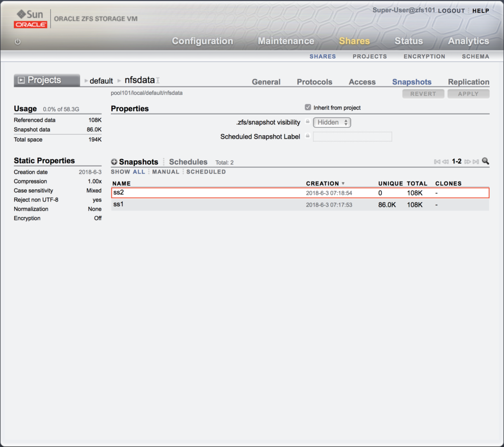Click the Scheduled Snapshot Label input field

pyautogui.click(x=352, y=137)
